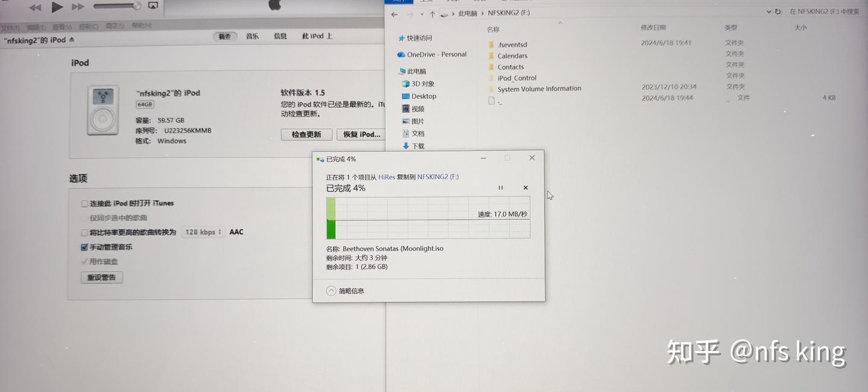868x392 pixels.
Task: Click the iTunes volume slider
Action: tap(116, 6)
